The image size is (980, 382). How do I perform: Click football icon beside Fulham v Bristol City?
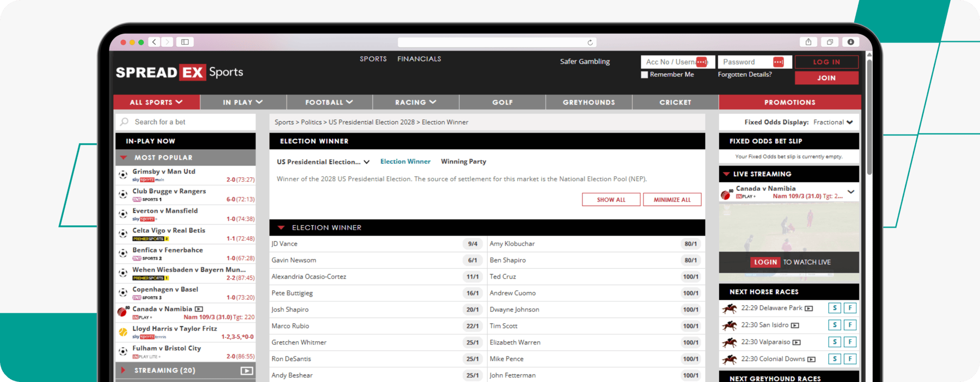tap(123, 352)
